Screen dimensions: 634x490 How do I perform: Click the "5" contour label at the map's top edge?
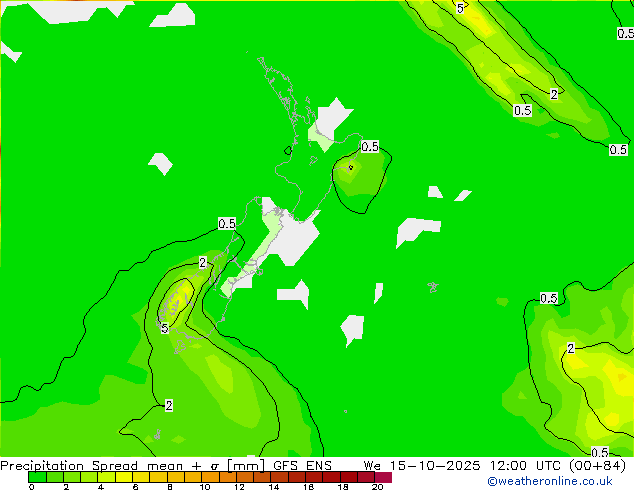pos(460,8)
